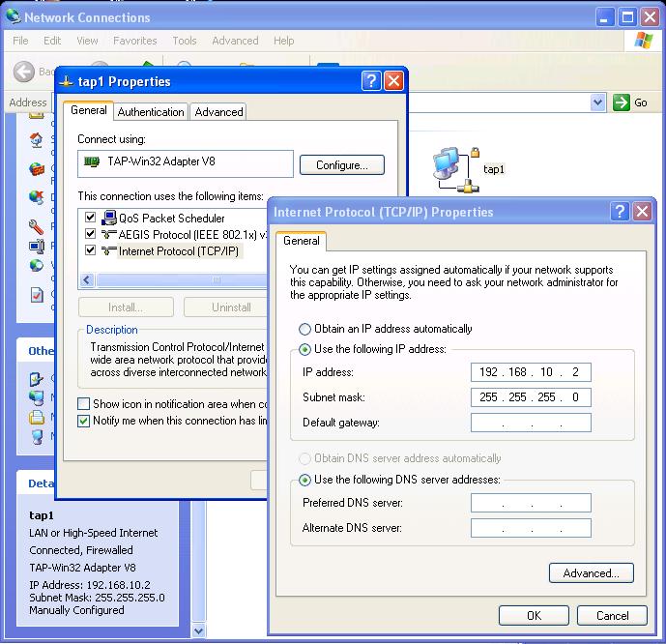Select Obtain an IP address automatically

click(305, 329)
